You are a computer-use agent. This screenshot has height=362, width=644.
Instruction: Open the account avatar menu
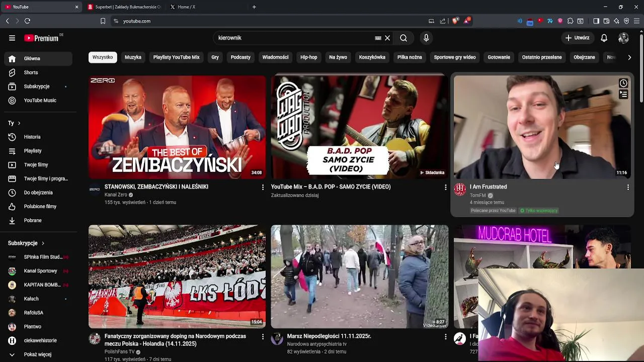pos(623,38)
